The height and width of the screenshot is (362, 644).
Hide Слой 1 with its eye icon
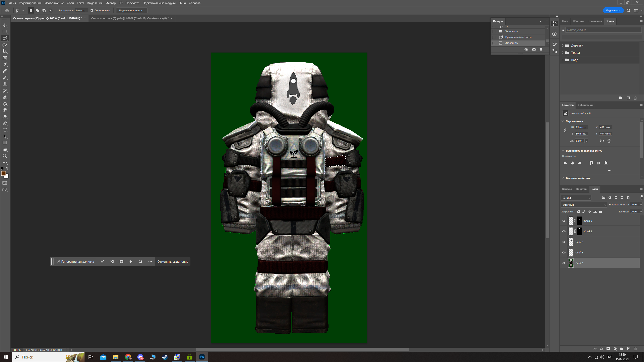click(x=564, y=263)
